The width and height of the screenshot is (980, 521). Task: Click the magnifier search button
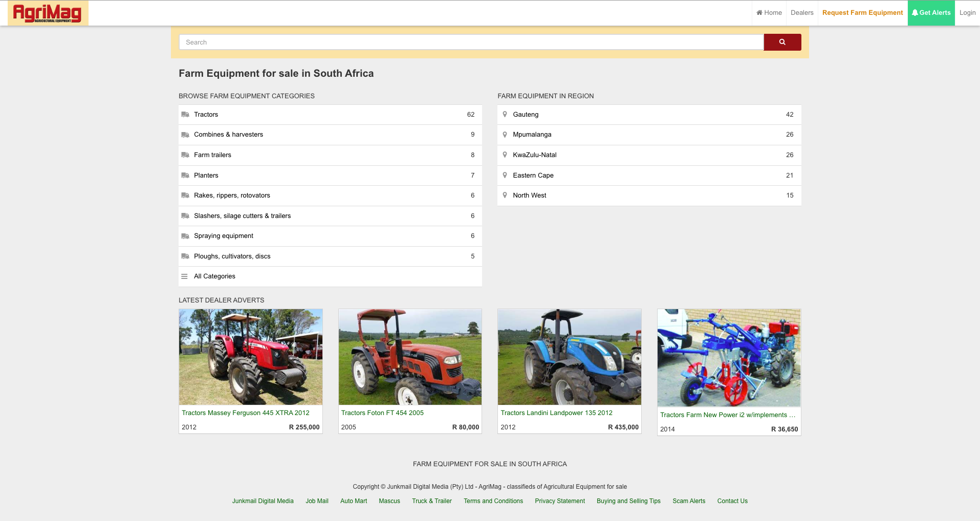coord(782,42)
